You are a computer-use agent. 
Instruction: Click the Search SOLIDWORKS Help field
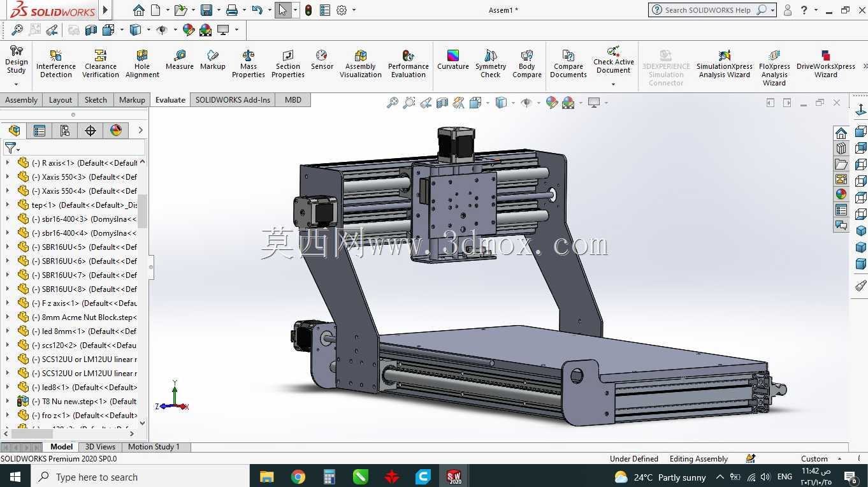coord(707,10)
